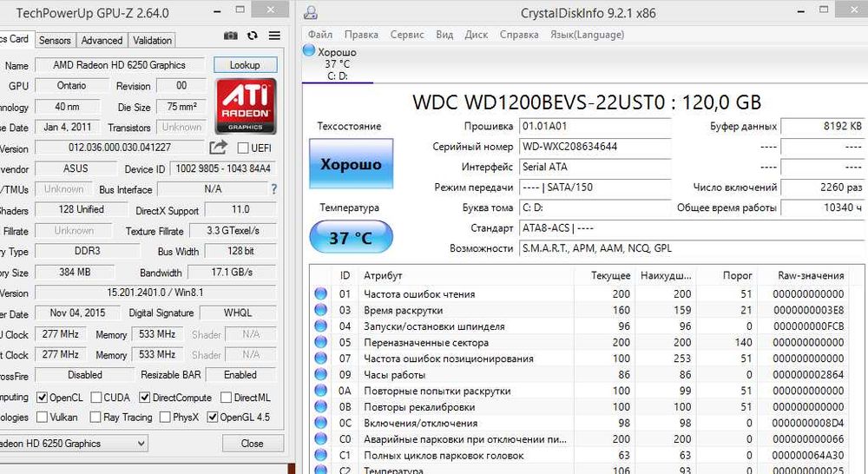Toggle the UEFI checkbox in GPU-Z
This screenshot has height=474, width=868.
coord(242,148)
